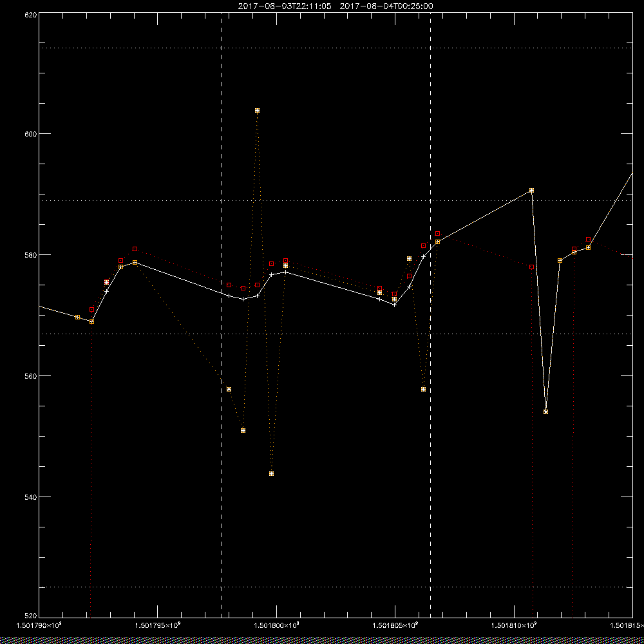The width and height of the screenshot is (644, 644).
Task: Pick the white line's peak marker near 590
Action: (531, 191)
